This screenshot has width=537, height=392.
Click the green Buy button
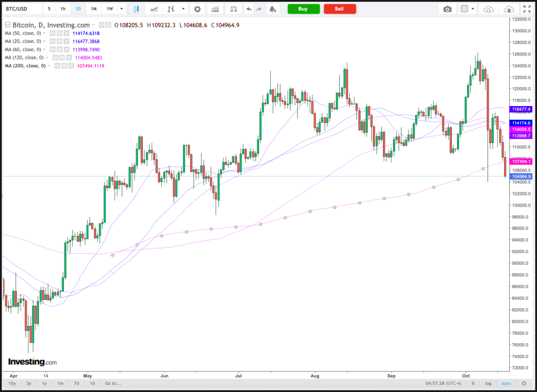click(304, 9)
